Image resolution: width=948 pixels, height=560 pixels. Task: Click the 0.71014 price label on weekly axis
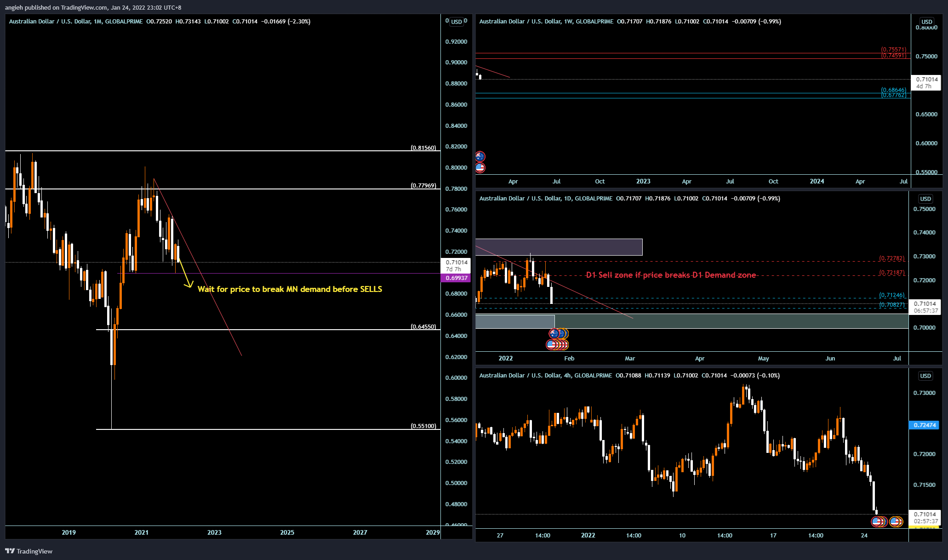926,83
